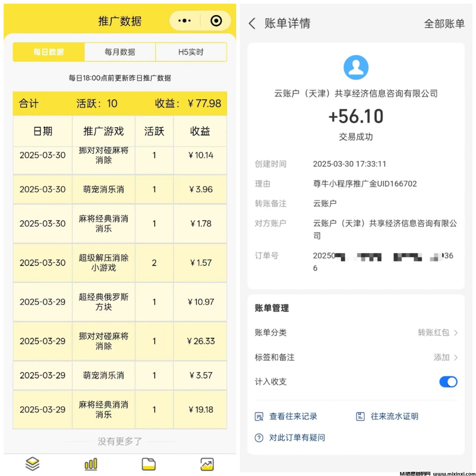
Task: Go back with the left arrow icon
Action: [252, 24]
